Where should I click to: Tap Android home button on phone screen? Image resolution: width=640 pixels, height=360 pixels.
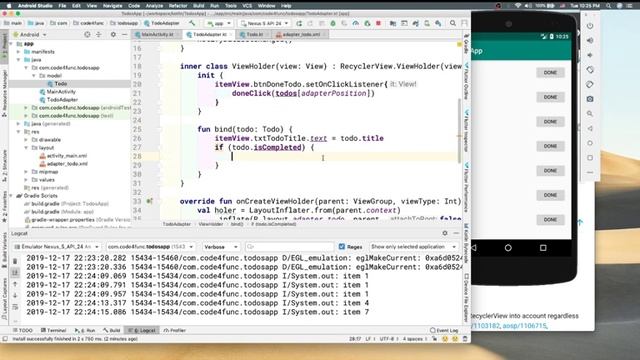pyautogui.click(x=508, y=248)
